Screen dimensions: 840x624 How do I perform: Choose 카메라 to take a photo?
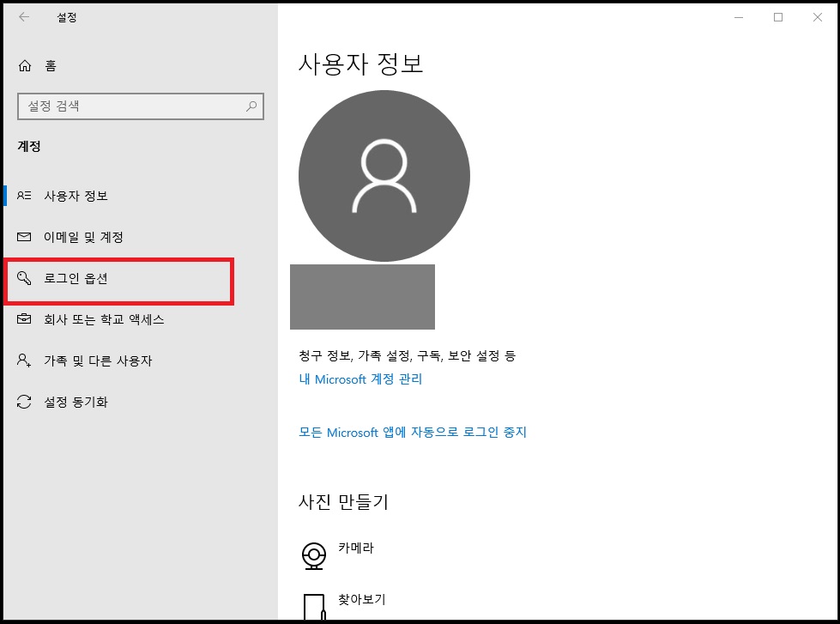click(356, 548)
